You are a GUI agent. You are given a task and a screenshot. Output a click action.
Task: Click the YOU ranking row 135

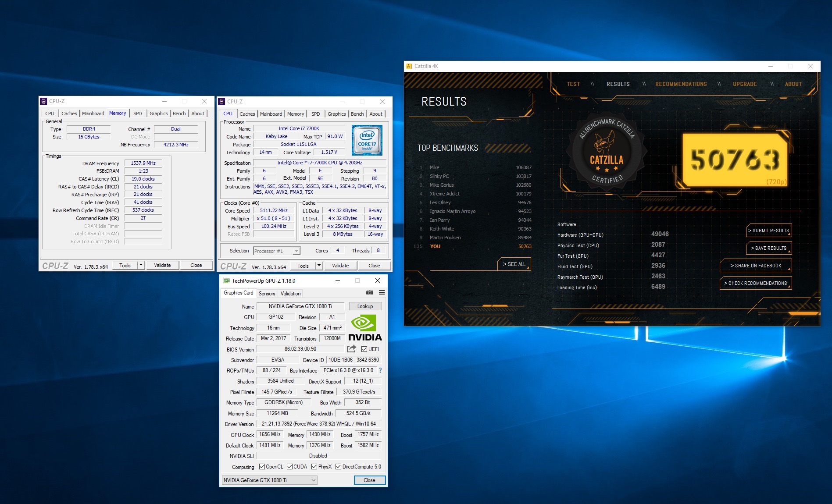point(473,246)
